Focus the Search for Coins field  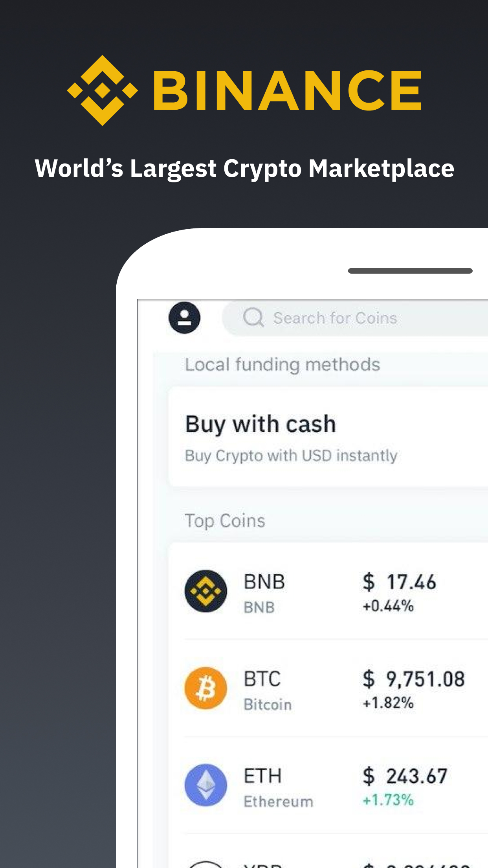pyautogui.click(x=355, y=318)
